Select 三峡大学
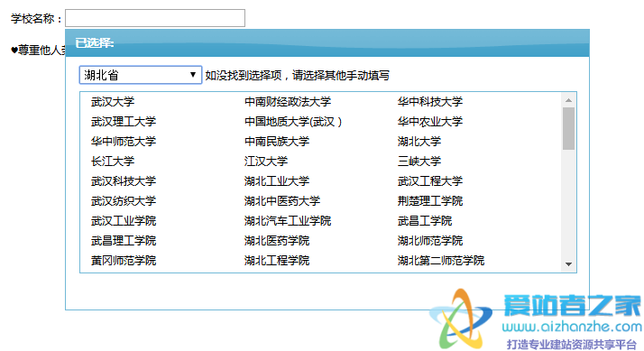The width and height of the screenshot is (644, 351). (x=419, y=162)
